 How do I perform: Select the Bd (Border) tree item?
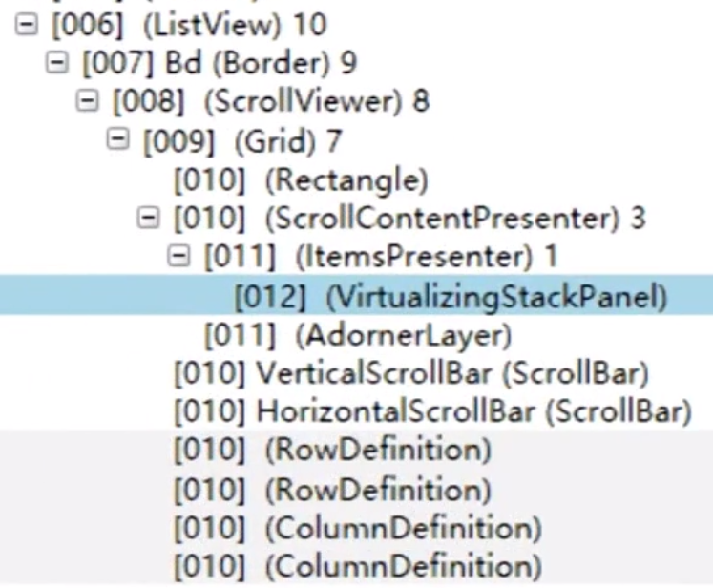pyautogui.click(x=220, y=64)
